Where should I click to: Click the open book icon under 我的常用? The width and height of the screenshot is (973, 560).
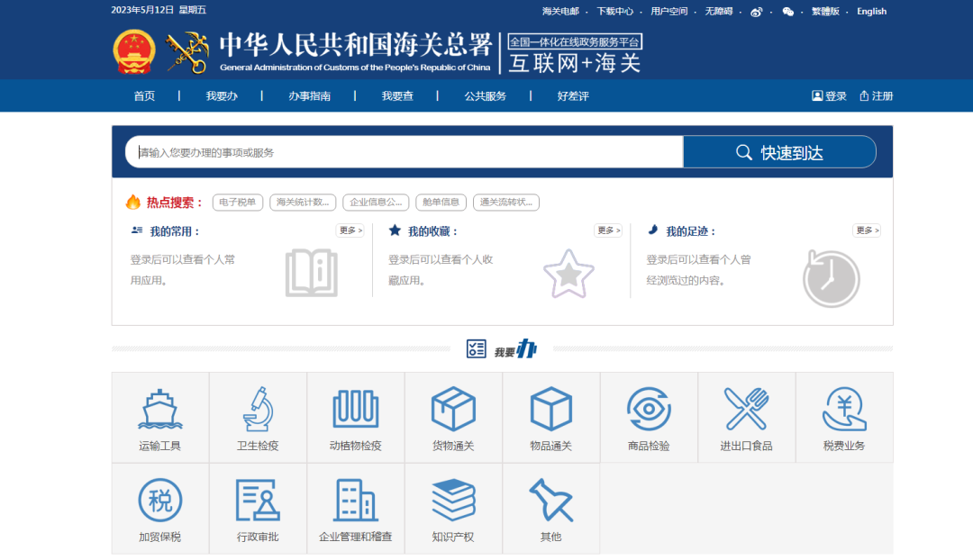point(312,273)
